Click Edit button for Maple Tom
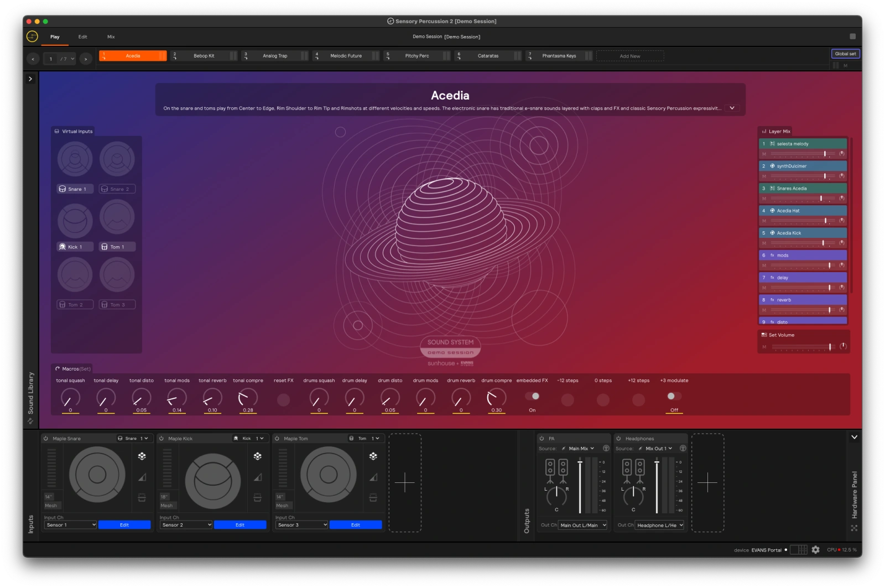Viewport: 885px width, 588px height. coord(356,525)
